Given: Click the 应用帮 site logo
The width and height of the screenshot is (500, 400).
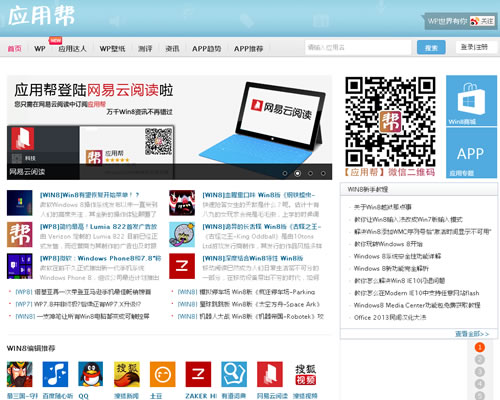Looking at the screenshot, I should (41, 16).
